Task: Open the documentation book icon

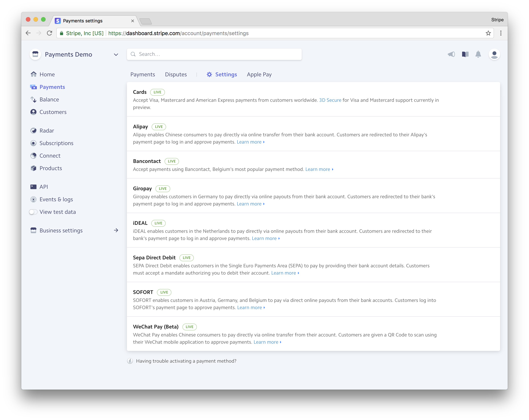Action: pos(465,54)
